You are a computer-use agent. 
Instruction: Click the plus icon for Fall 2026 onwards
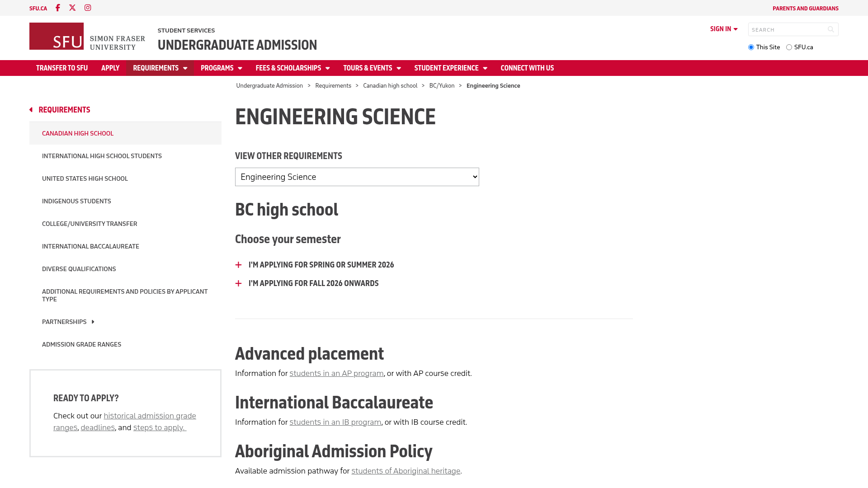tap(238, 283)
